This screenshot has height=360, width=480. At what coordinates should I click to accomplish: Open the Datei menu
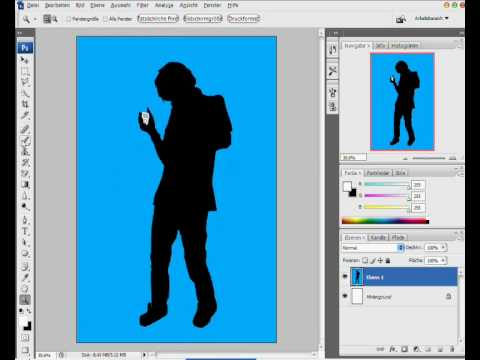tap(32, 5)
